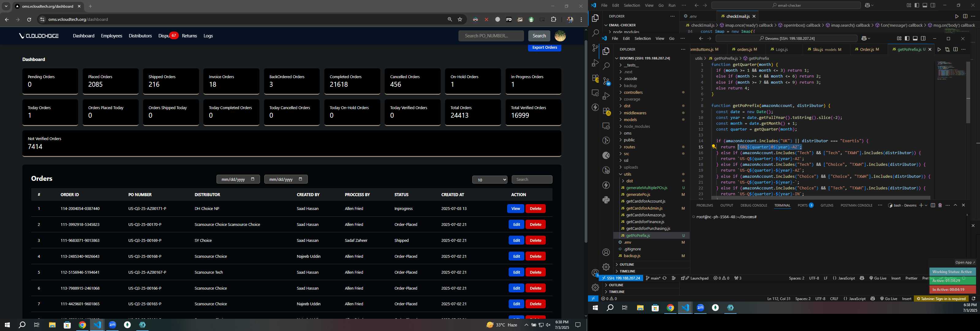The width and height of the screenshot is (980, 331).
Task: Toggle secondary side bar in Devoms window
Action: tap(923, 39)
